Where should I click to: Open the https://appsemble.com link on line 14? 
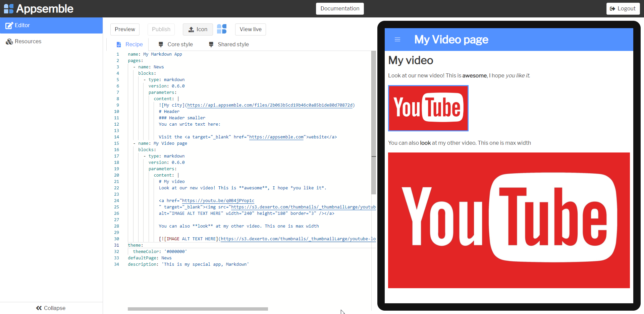point(276,137)
